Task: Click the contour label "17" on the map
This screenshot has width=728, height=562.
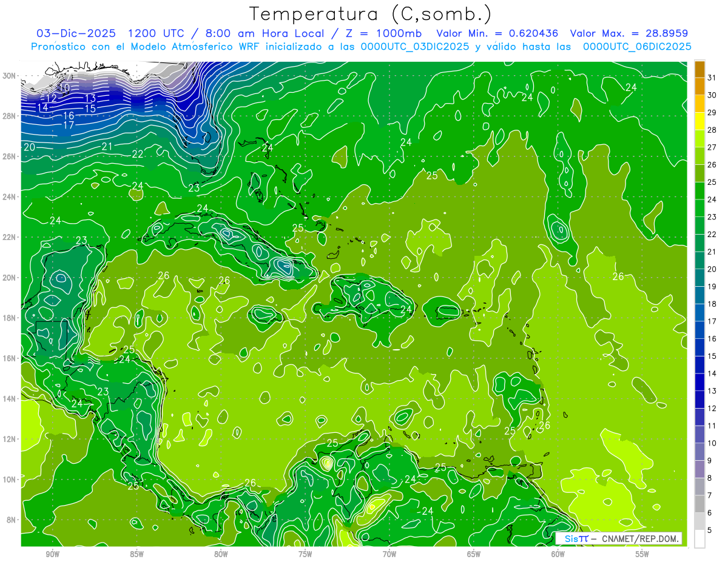Action: pyautogui.click(x=69, y=125)
